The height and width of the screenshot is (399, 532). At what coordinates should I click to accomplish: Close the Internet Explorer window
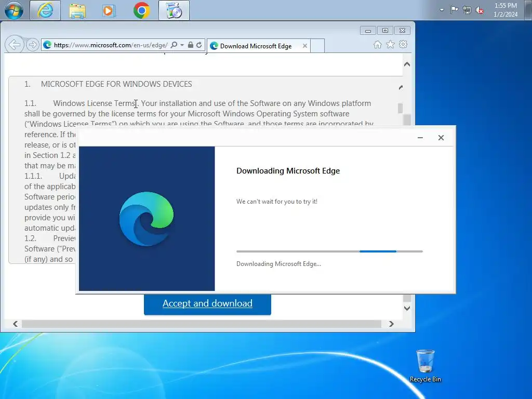point(403,31)
